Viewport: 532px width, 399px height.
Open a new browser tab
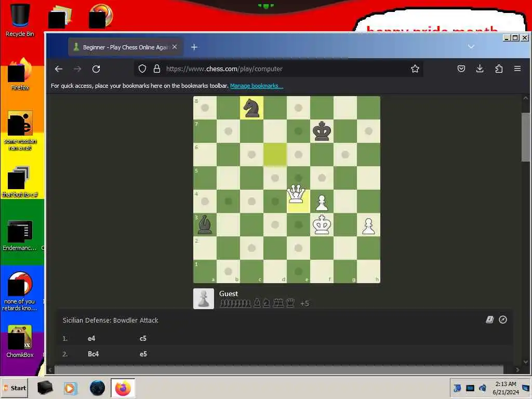(x=194, y=47)
